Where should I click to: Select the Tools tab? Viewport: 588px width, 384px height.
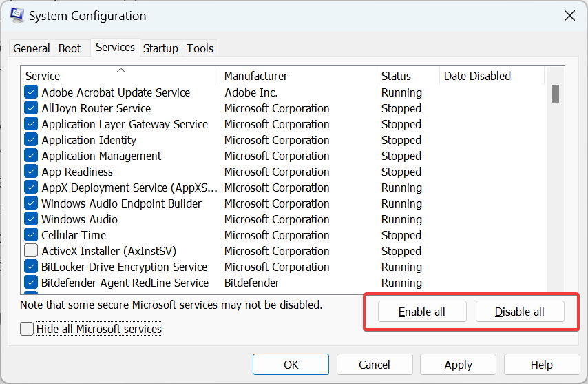click(200, 48)
